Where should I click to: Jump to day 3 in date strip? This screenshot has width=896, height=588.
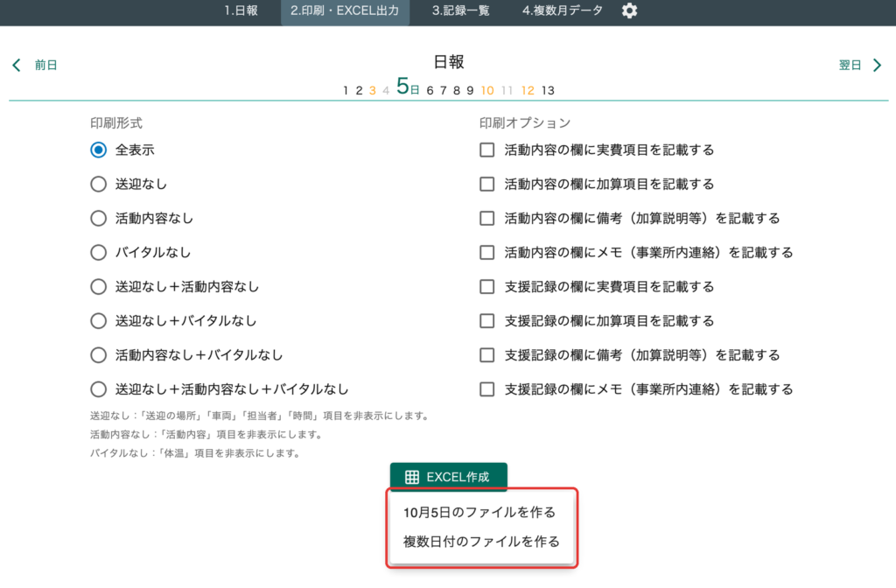click(x=373, y=90)
